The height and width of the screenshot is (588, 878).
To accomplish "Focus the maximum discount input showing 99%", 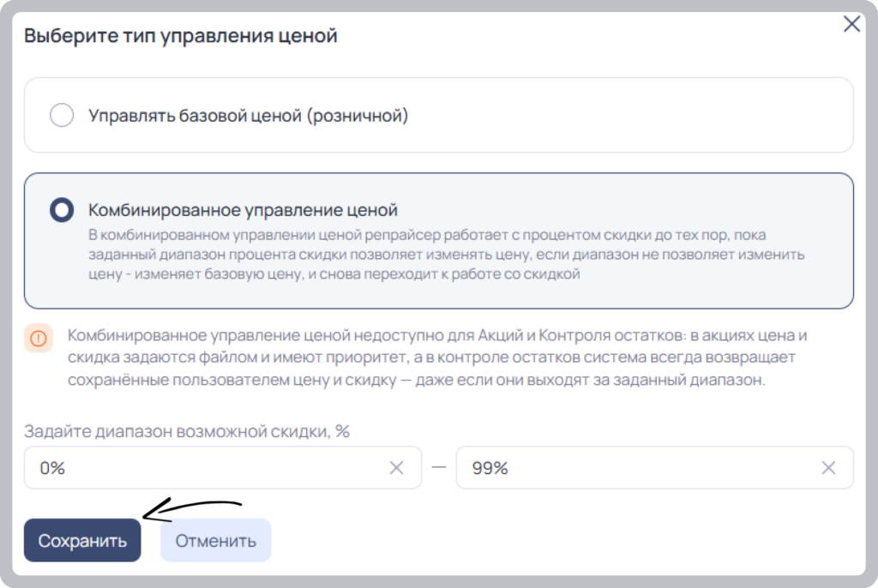I will tap(654, 468).
